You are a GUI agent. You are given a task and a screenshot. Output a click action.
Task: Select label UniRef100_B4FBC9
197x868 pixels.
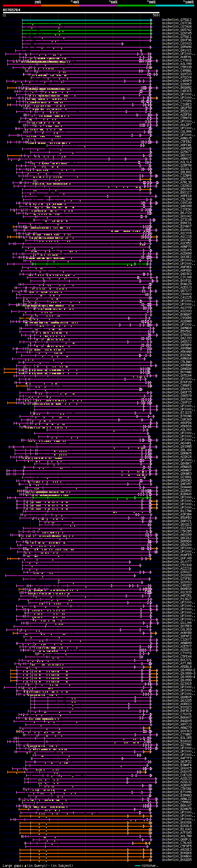[177, 711]
